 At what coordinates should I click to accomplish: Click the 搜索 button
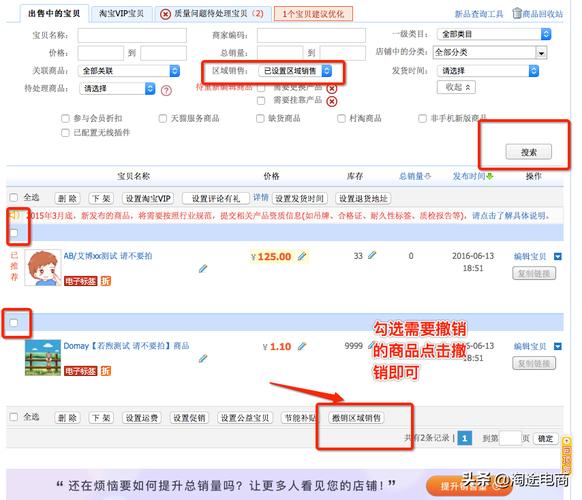(x=529, y=152)
